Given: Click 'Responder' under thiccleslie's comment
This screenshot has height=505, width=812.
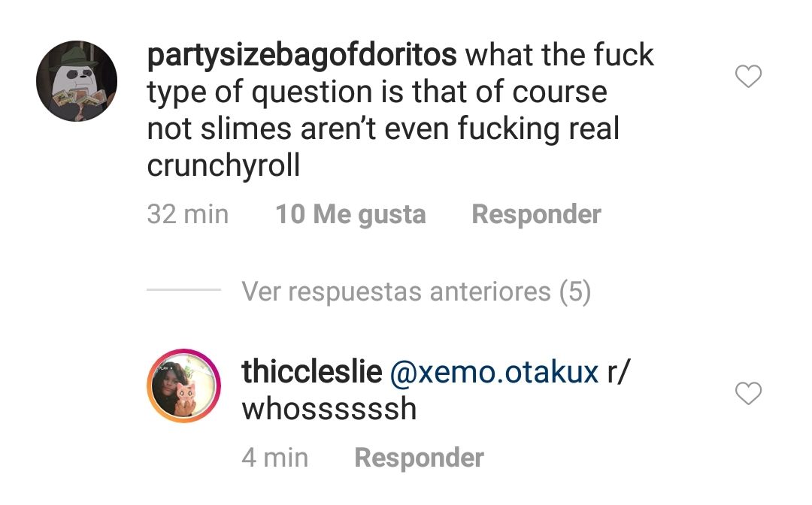Looking at the screenshot, I should coord(419,457).
